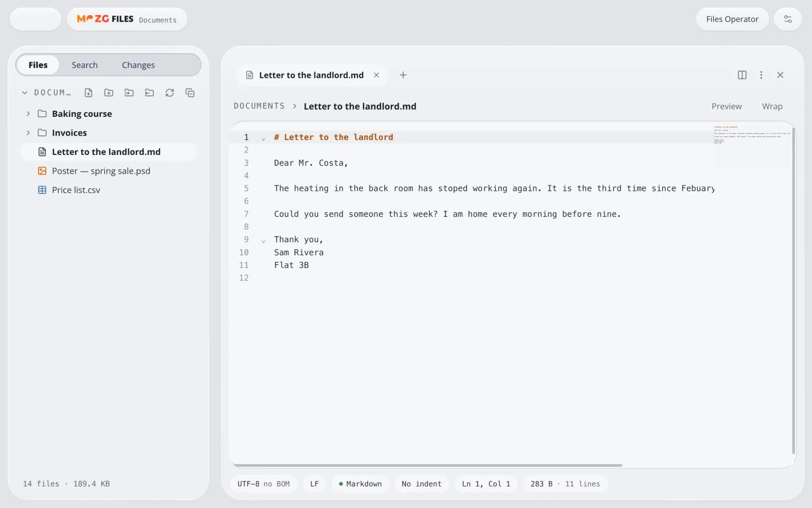Toggle the Markdown Preview
The image size is (812, 508).
tap(726, 106)
